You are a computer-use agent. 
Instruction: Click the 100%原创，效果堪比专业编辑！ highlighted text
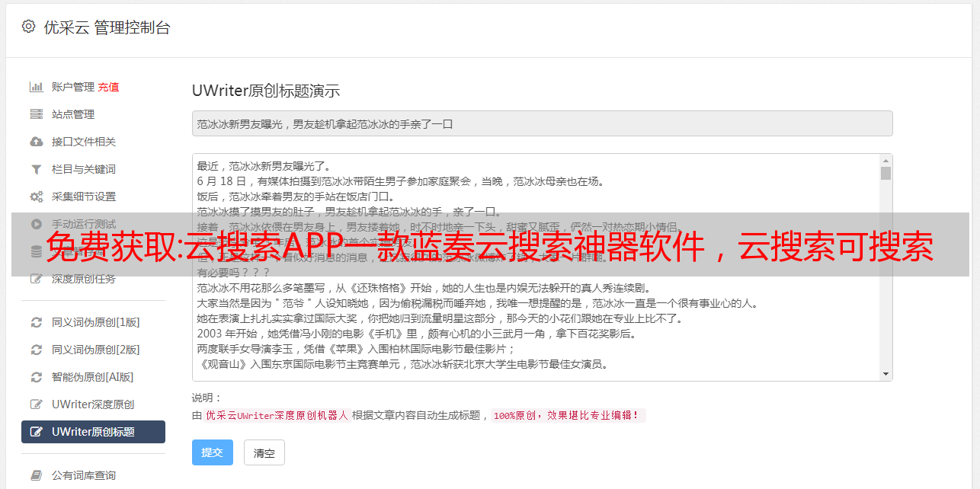568,416
